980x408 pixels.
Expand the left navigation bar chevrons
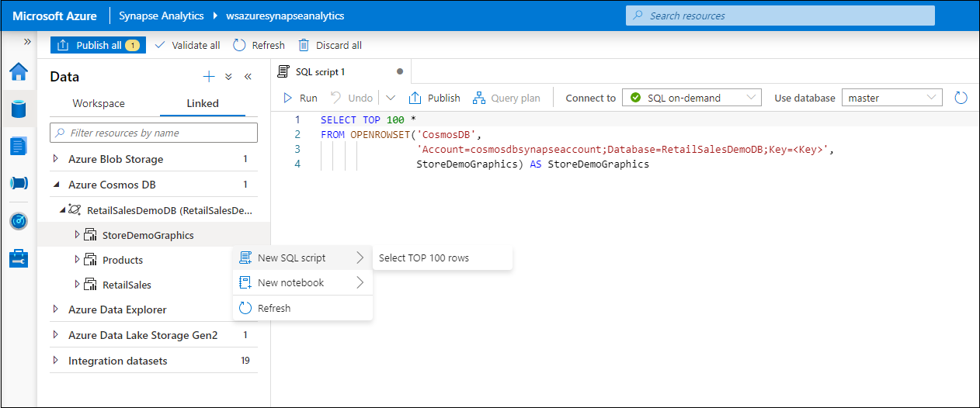[27, 42]
